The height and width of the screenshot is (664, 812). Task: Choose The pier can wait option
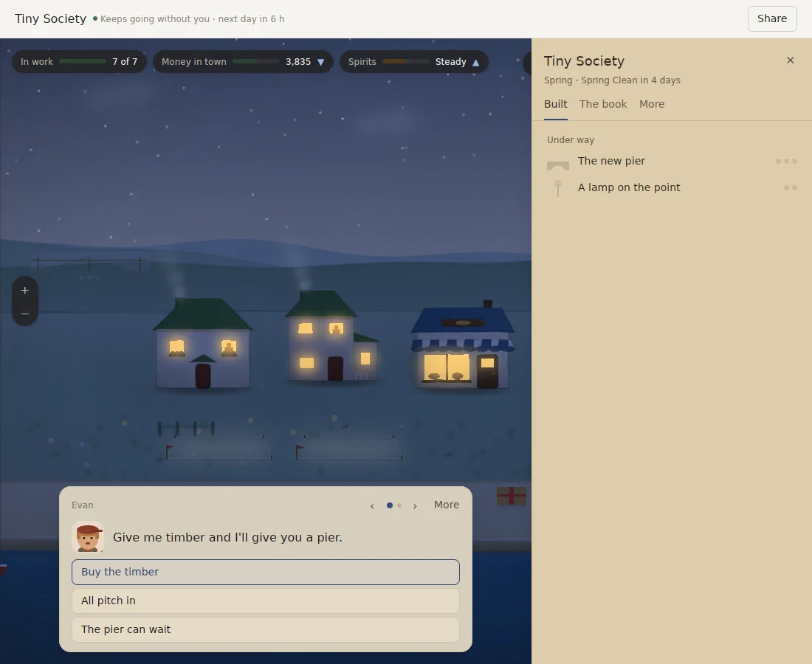point(266,630)
